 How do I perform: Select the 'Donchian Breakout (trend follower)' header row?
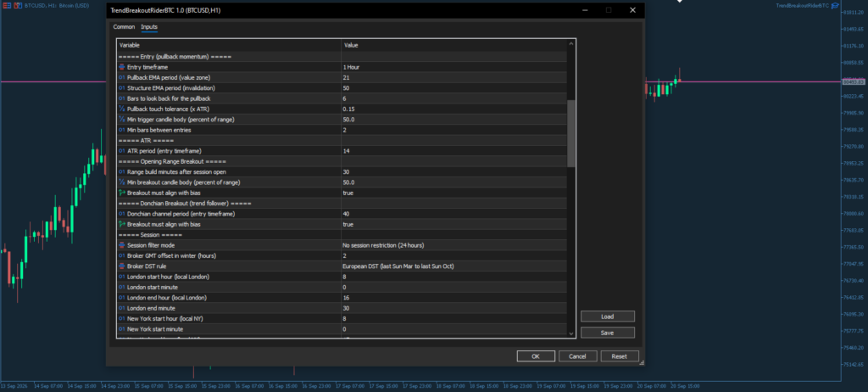tap(342, 204)
